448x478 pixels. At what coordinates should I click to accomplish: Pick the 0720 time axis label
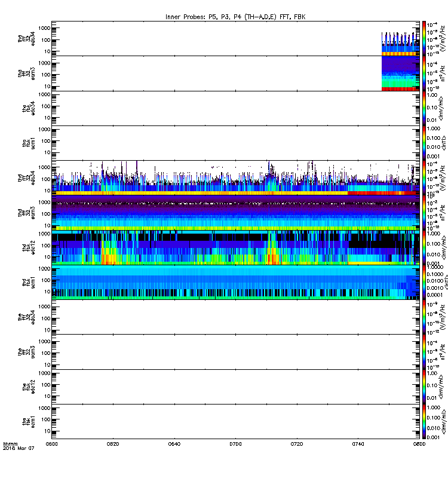tap(296, 444)
